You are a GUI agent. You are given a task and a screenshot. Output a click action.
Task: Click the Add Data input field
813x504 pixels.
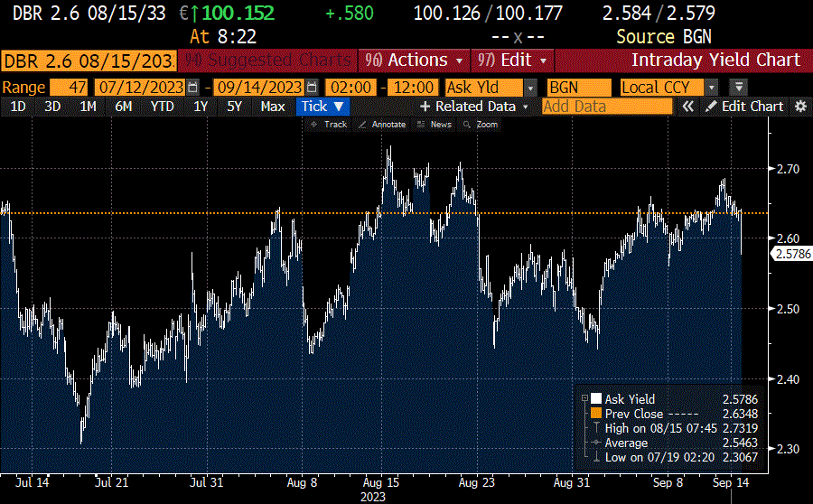607,107
